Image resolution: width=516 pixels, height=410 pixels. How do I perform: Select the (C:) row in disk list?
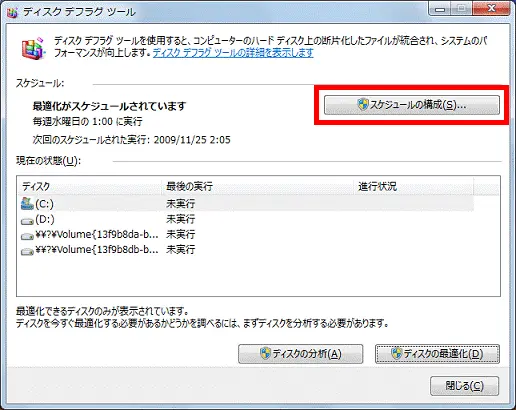(x=246, y=203)
